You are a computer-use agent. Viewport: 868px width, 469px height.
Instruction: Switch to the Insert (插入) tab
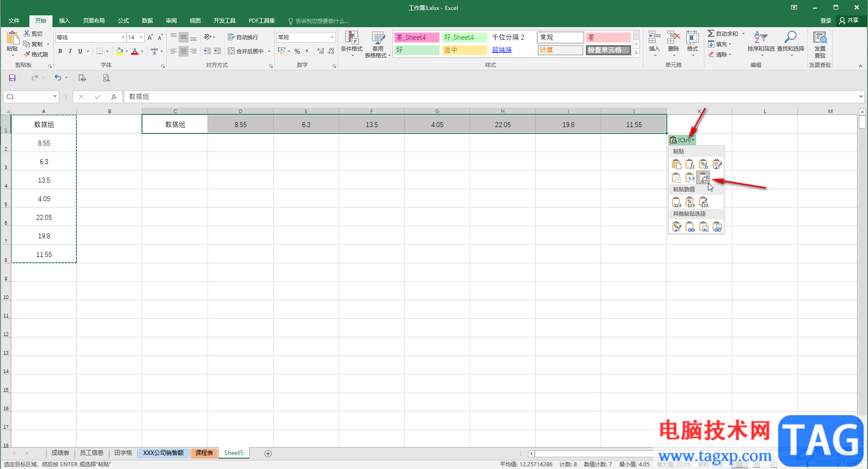pyautogui.click(x=65, y=21)
